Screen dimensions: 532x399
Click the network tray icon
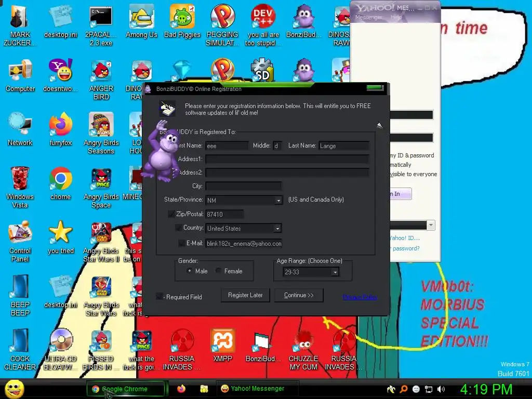(429, 390)
